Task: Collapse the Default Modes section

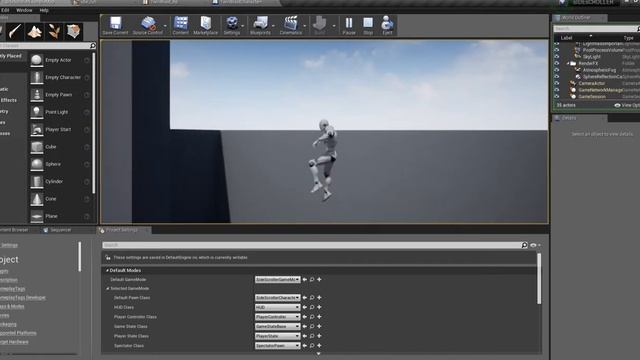Action: pos(107,270)
